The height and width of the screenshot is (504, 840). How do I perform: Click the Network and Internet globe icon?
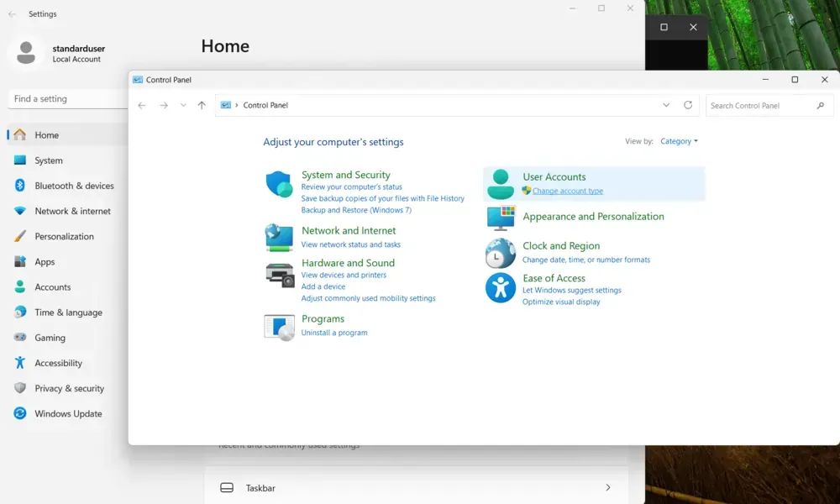(x=279, y=237)
